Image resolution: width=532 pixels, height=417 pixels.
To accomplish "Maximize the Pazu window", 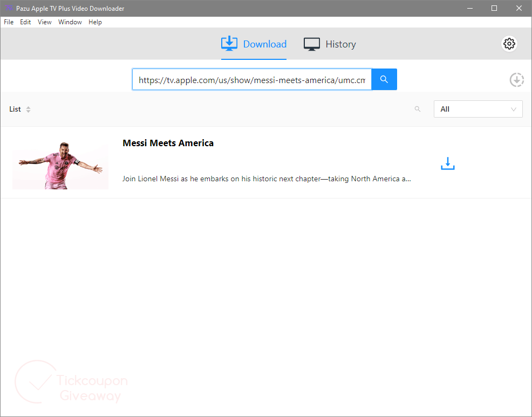I will [494, 8].
